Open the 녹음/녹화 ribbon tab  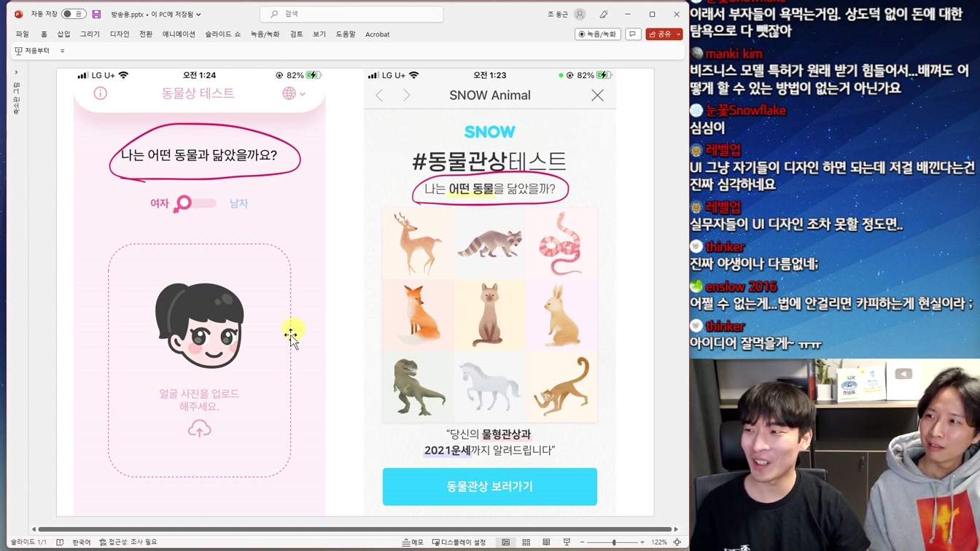pyautogui.click(x=265, y=34)
